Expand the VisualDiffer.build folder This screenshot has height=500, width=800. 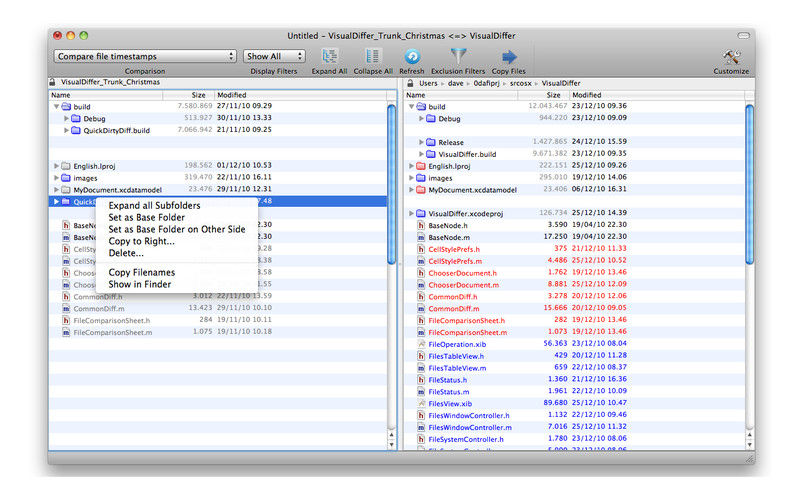click(421, 154)
